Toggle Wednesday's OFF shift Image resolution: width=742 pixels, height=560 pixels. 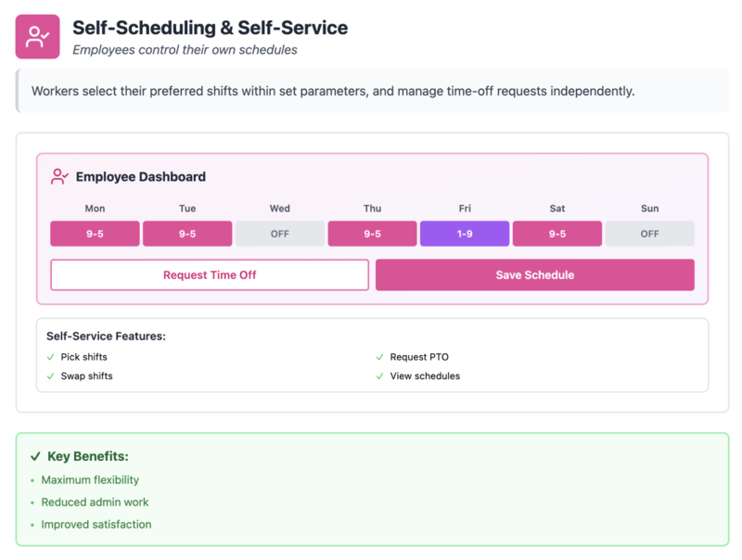coord(279,234)
